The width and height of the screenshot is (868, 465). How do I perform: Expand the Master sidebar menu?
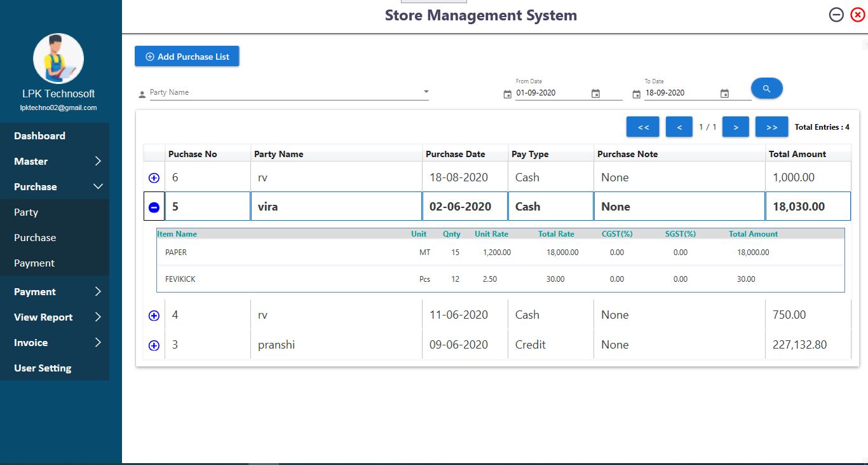pyautogui.click(x=57, y=162)
